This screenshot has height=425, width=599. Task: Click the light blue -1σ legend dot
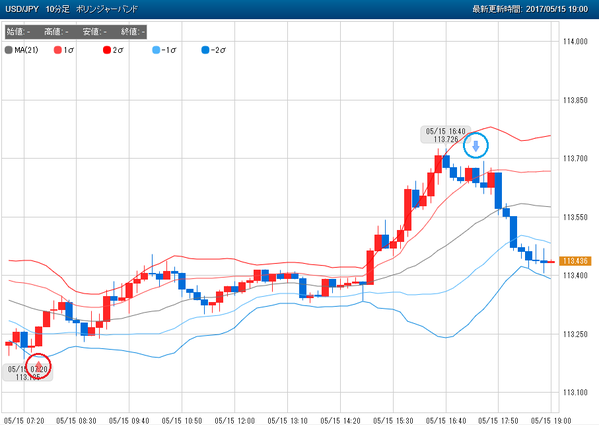tap(156, 50)
